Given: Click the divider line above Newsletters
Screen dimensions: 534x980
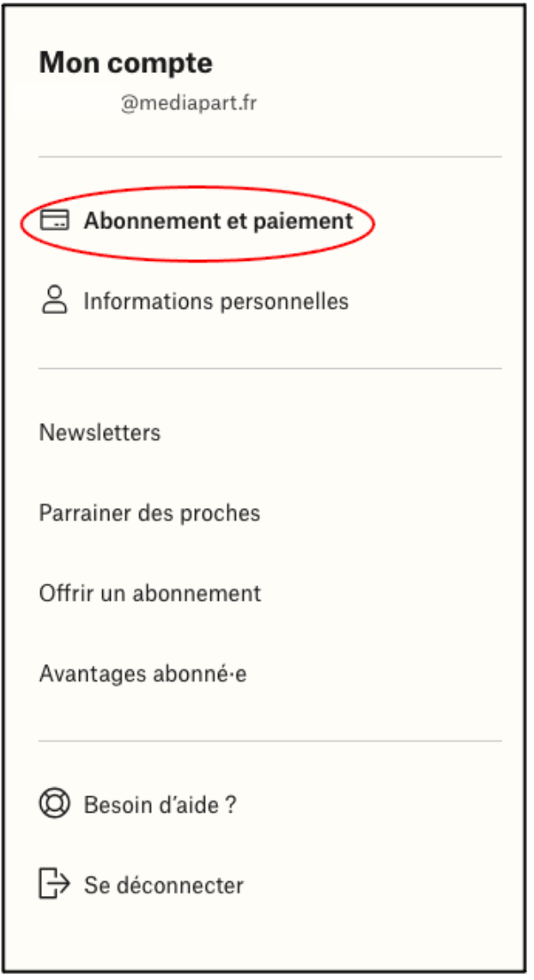Looking at the screenshot, I should click(270, 369).
